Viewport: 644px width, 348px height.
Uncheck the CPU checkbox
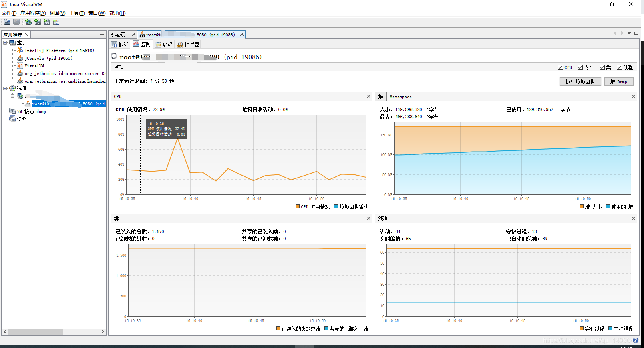(561, 67)
